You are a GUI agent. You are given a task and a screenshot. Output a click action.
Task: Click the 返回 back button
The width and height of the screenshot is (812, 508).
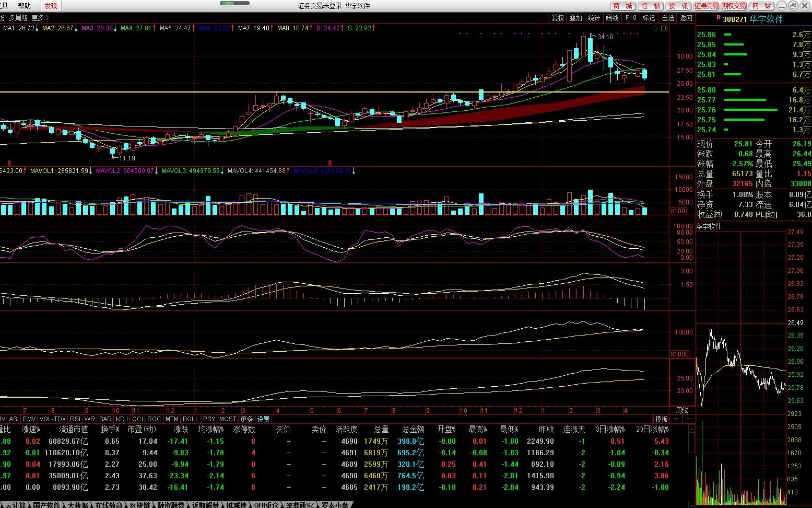686,18
